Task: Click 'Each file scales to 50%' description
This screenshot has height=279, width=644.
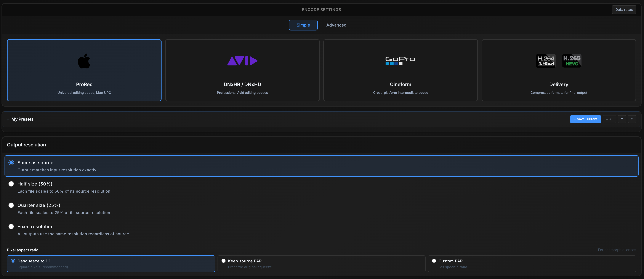Action: click(64, 191)
